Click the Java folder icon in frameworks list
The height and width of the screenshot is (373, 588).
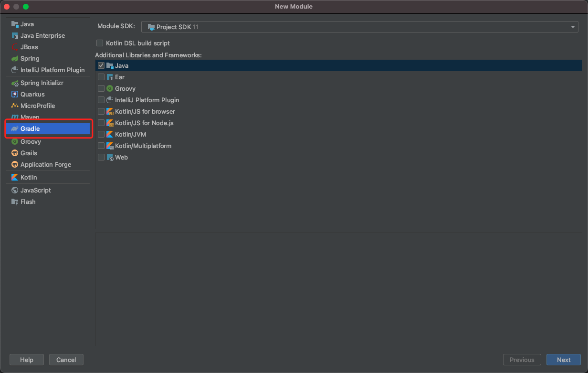110,65
